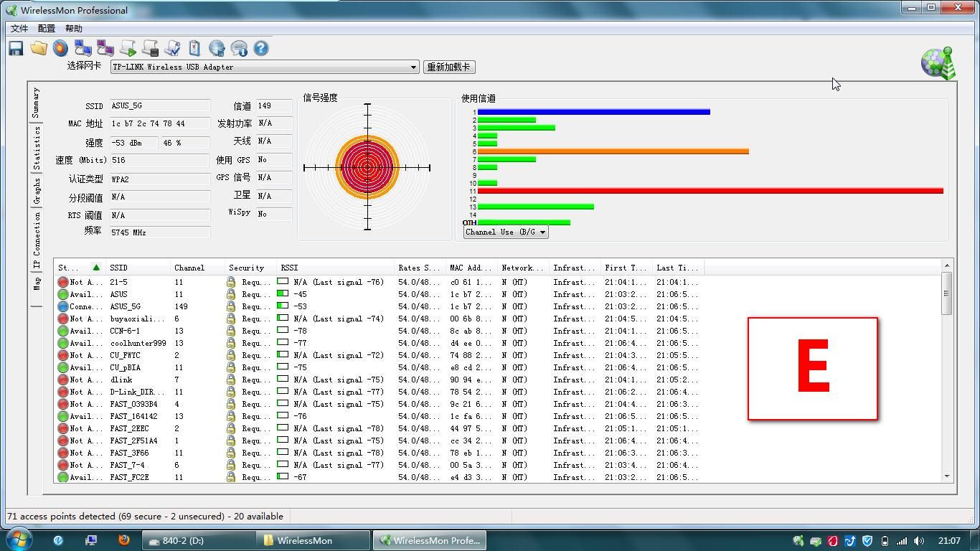Switch to the Statistics tab

click(x=37, y=147)
